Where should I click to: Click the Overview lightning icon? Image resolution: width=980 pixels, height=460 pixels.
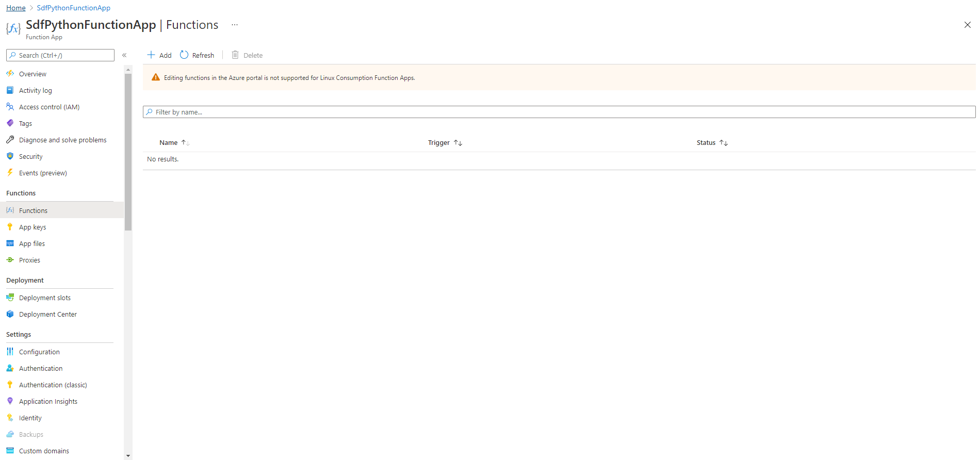tap(10, 74)
